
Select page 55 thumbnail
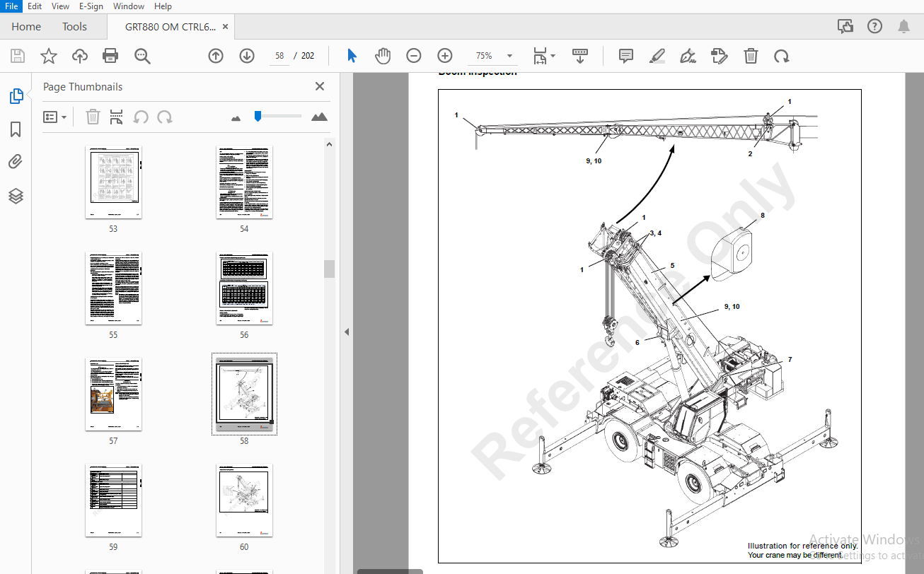(x=113, y=288)
